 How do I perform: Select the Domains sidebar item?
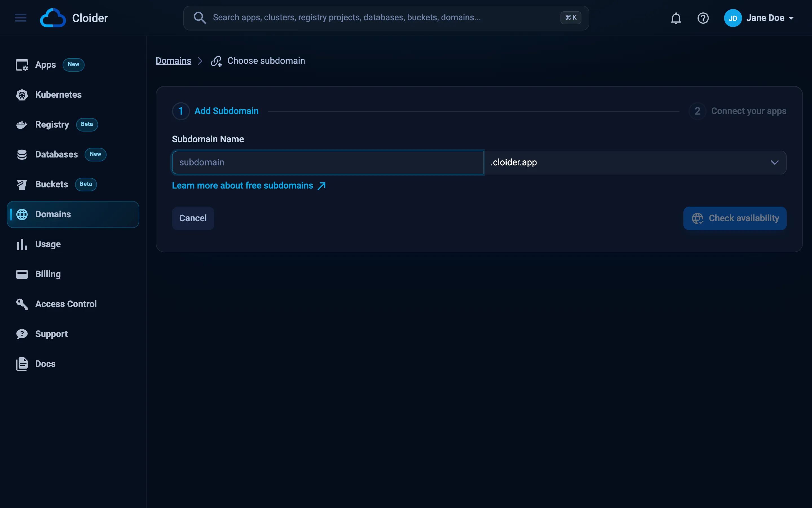pos(73,214)
